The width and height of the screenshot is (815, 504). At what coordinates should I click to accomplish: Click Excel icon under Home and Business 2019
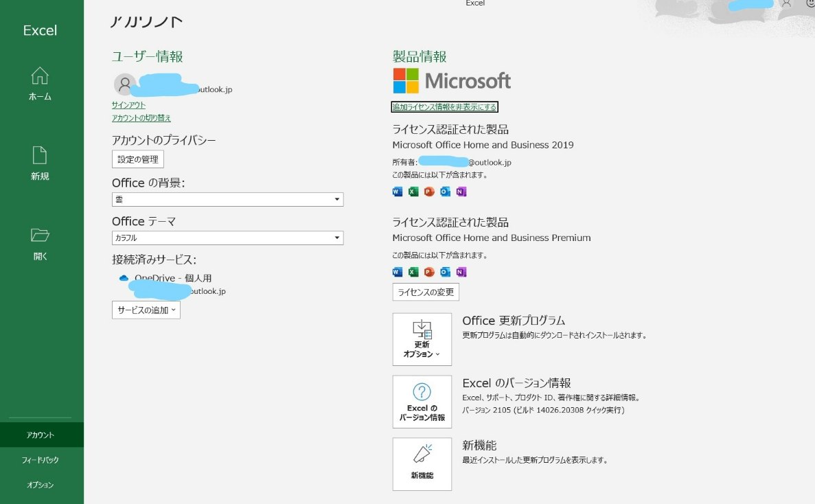413,192
